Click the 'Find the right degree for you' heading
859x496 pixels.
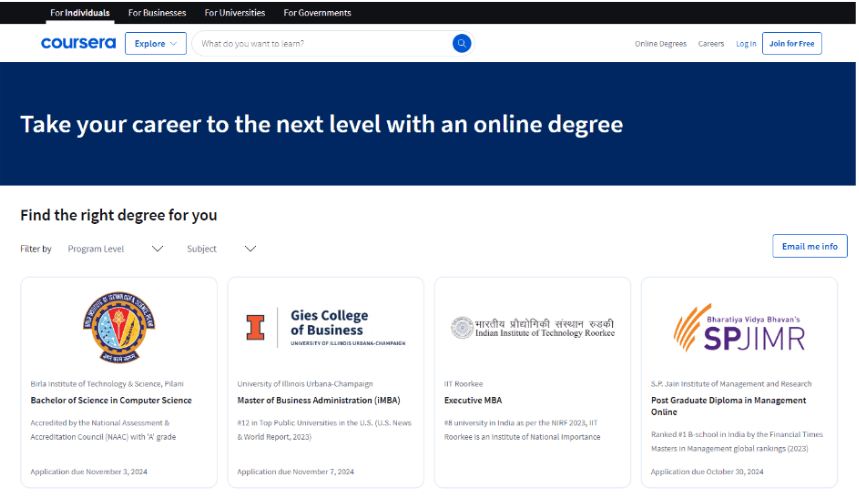[119, 215]
